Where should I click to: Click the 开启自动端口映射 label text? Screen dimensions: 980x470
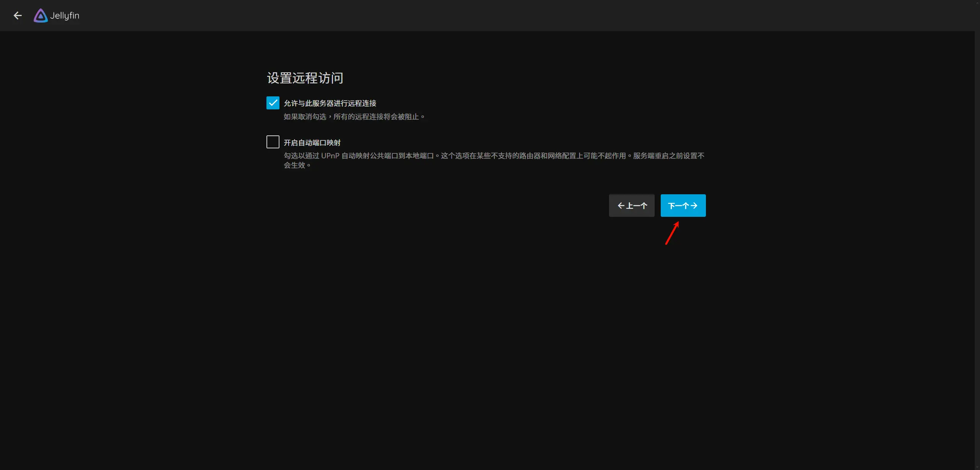[312, 142]
